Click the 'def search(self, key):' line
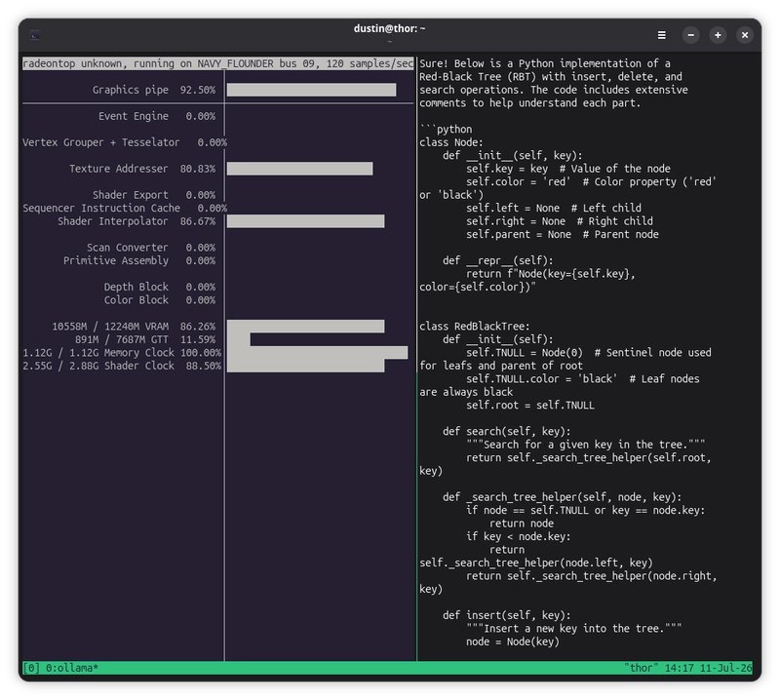Image resolution: width=780 pixels, height=700 pixels. tap(507, 431)
